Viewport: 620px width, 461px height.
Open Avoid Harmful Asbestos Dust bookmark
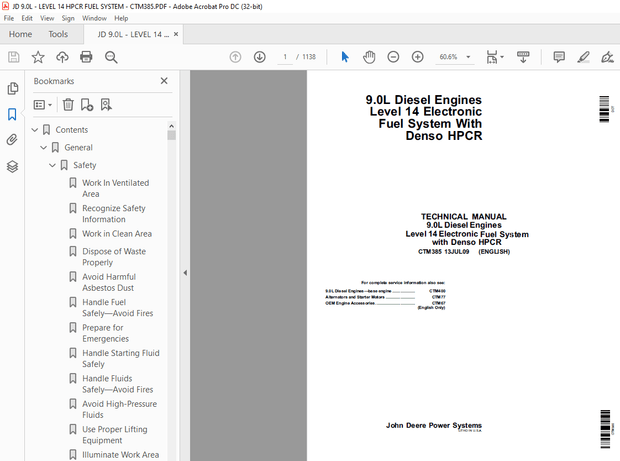[x=109, y=282]
